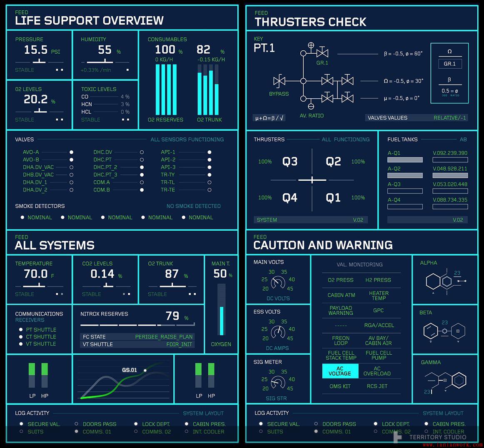Click the GS.01 marker on the graph
Viewport: 484px width, 448px height.
point(145,370)
